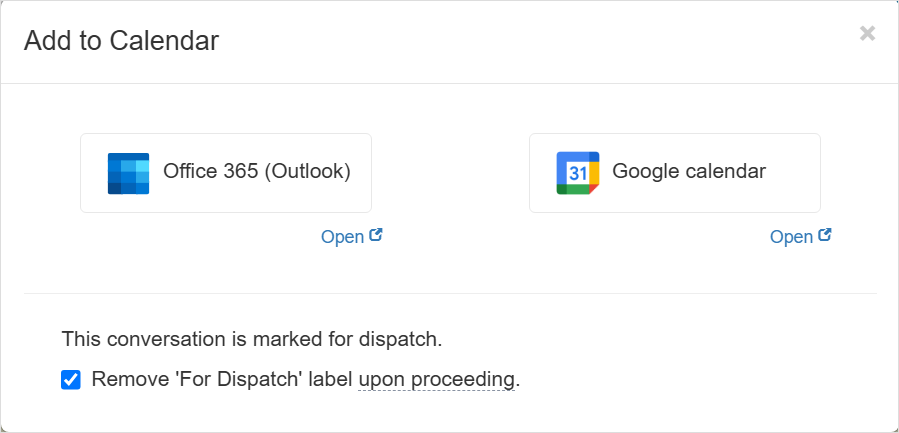Choose the Office 365 (Outlook) option
The image size is (899, 433).
coord(226,173)
